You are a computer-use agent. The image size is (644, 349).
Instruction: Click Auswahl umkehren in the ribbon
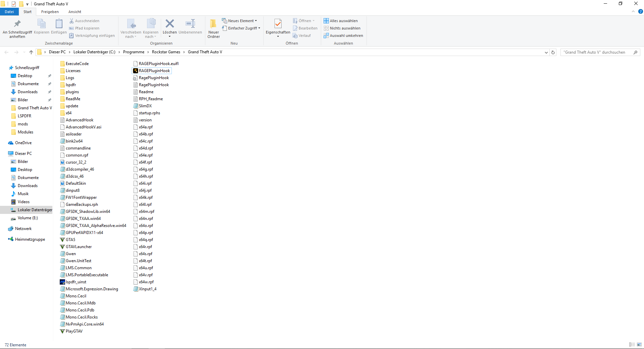click(x=343, y=36)
